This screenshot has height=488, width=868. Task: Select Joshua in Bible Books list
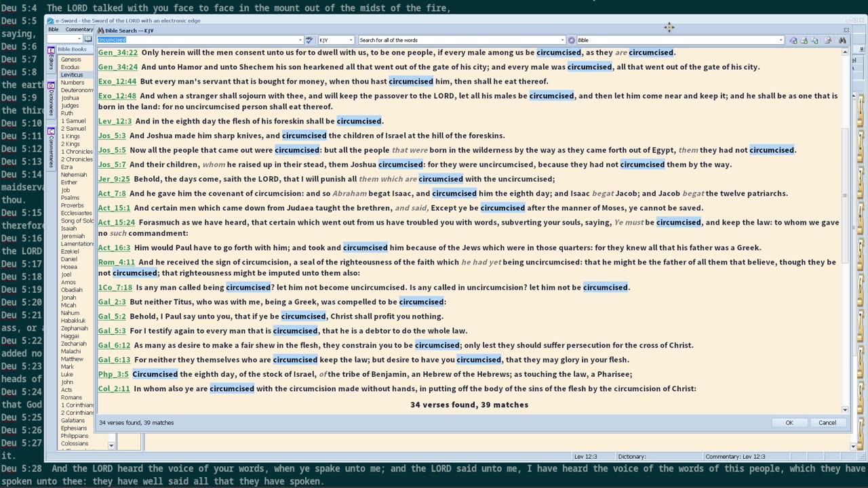pos(70,98)
